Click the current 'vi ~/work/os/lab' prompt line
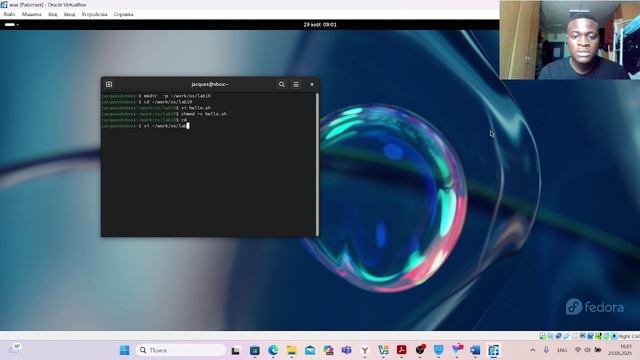 [x=146, y=126]
